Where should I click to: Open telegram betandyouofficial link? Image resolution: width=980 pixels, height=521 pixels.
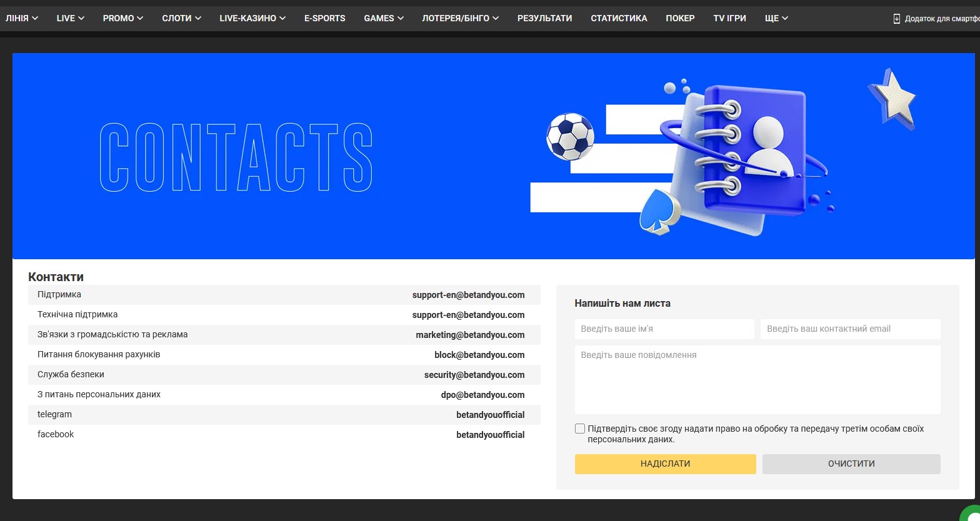[491, 415]
